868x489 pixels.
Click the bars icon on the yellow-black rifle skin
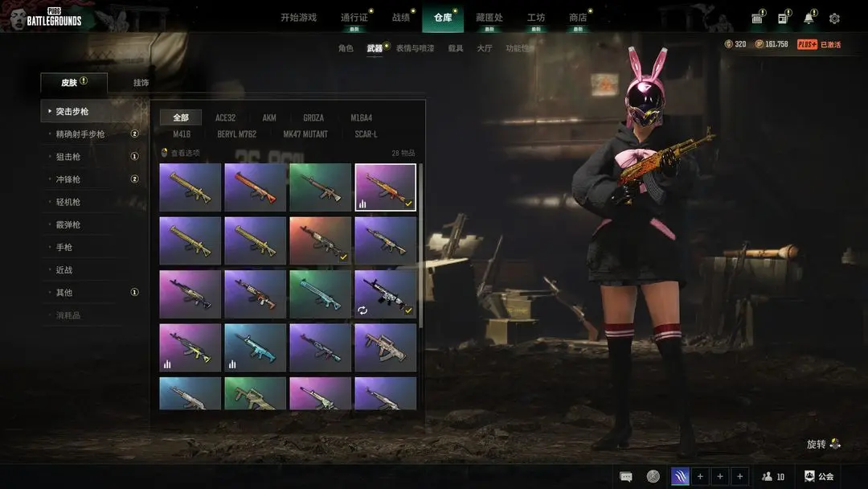click(167, 364)
